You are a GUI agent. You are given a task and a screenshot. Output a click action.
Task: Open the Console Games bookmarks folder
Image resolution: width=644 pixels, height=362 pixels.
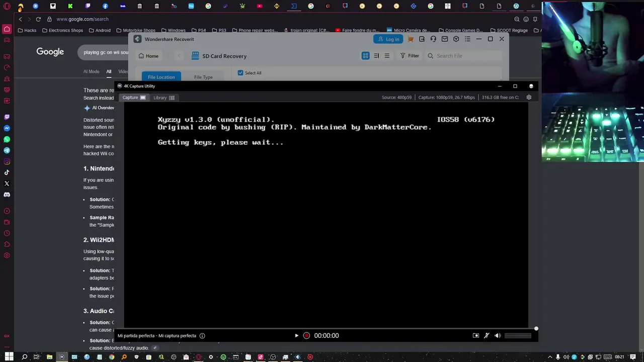tap(460, 30)
